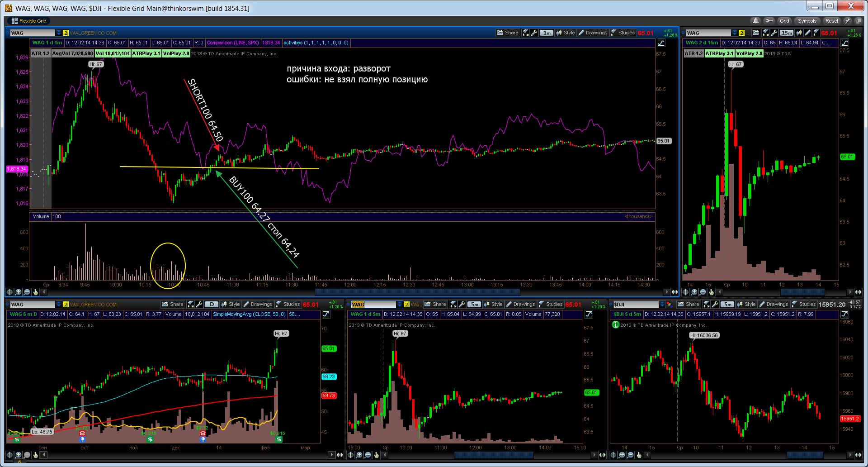This screenshot has height=467, width=868.
Task: Click expand time axis icon in main chart
Action: pos(675,292)
